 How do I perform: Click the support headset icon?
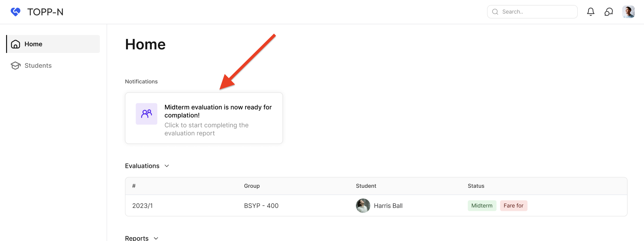609,12
